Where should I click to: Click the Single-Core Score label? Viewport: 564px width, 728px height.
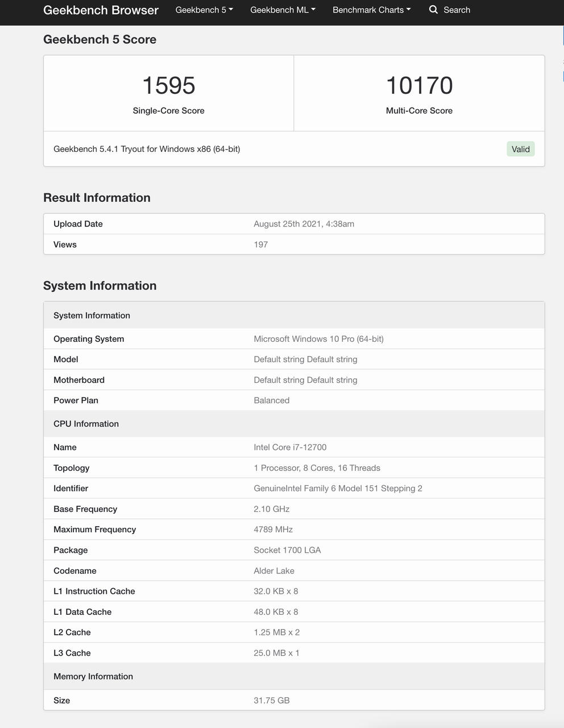point(169,110)
